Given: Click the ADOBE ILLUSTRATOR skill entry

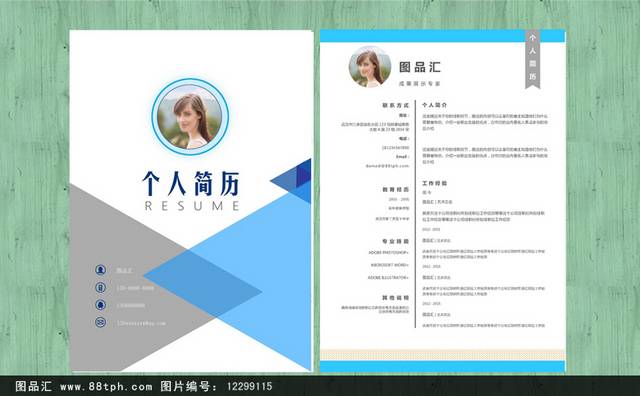Looking at the screenshot, I should (388, 278).
